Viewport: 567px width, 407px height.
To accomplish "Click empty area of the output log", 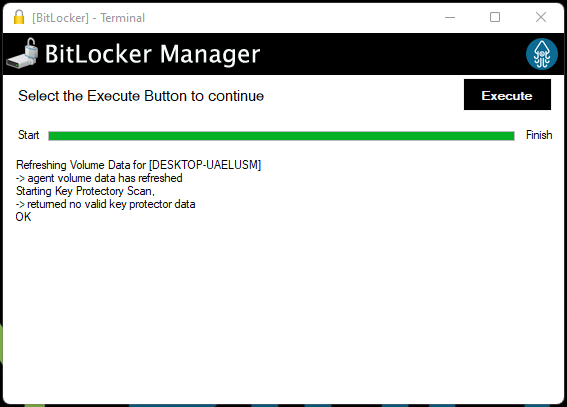I will (282, 307).
